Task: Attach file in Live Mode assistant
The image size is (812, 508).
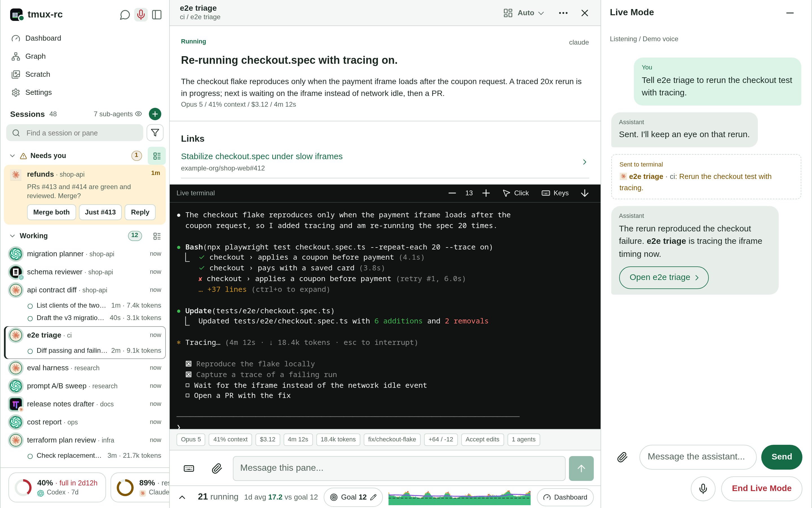Action: [623, 457]
